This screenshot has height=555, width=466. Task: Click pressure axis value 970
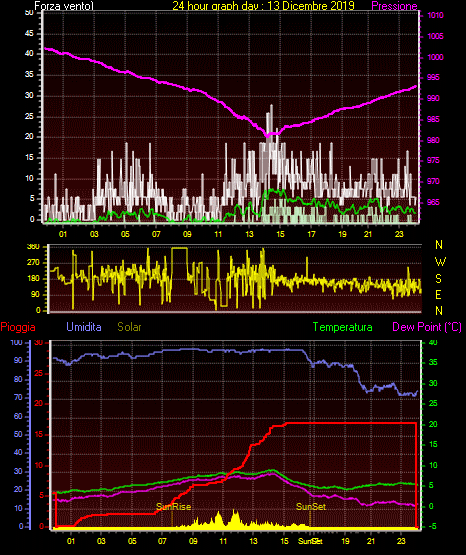[433, 181]
